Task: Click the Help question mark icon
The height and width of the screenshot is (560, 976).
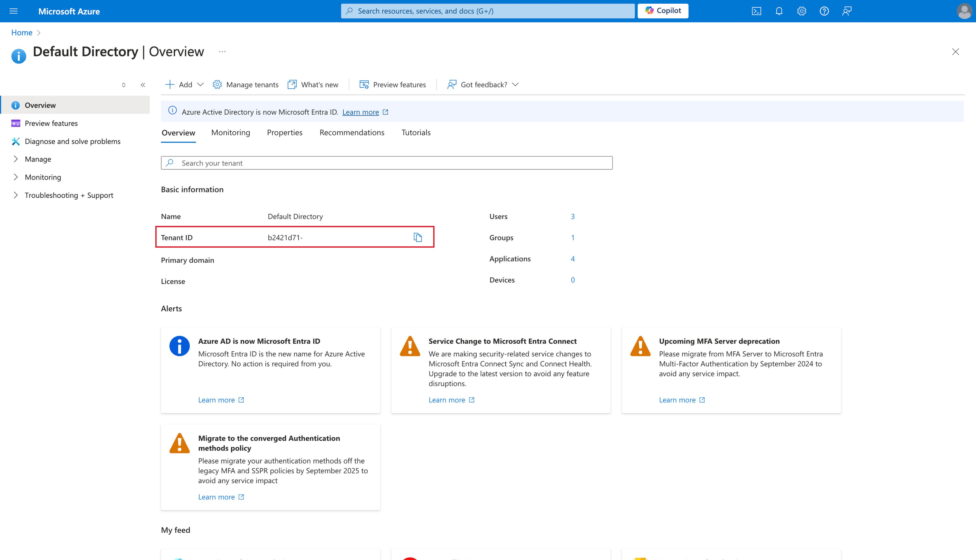Action: point(824,11)
